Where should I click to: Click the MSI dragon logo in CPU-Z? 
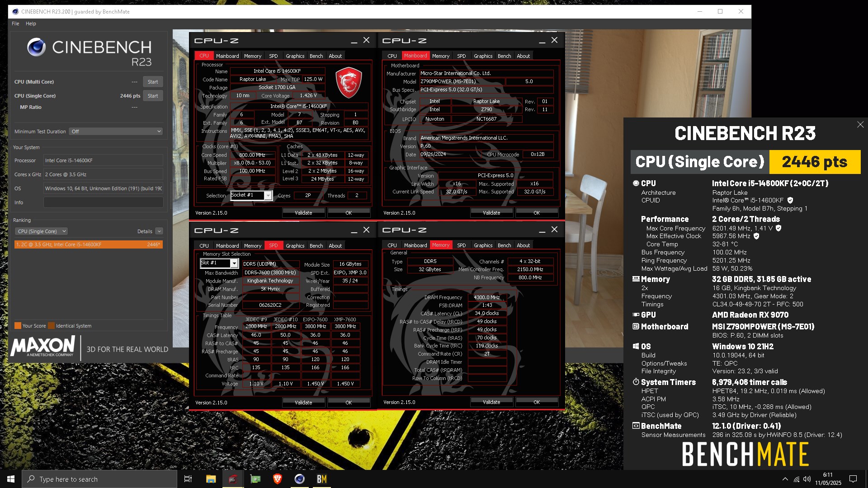tap(349, 83)
